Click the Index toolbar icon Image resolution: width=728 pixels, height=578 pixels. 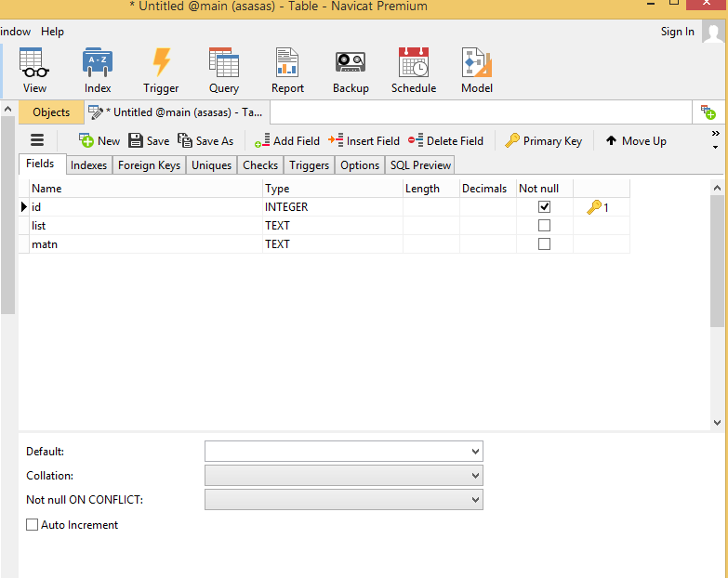point(98,71)
